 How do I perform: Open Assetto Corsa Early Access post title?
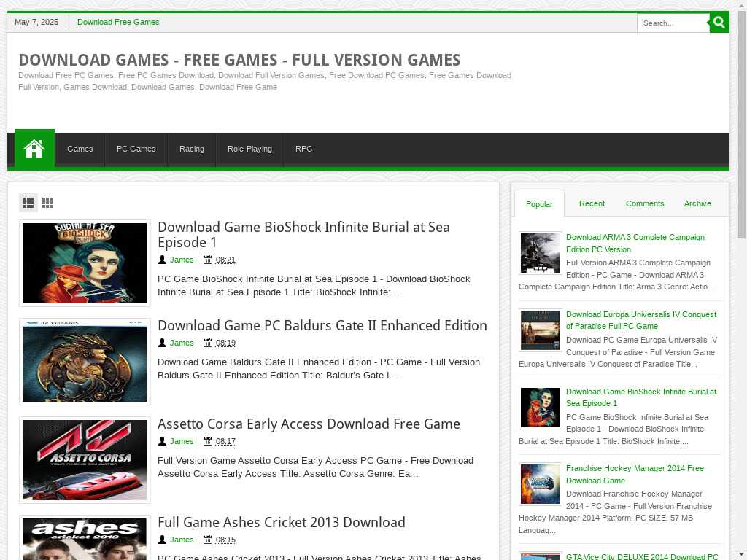tap(309, 424)
